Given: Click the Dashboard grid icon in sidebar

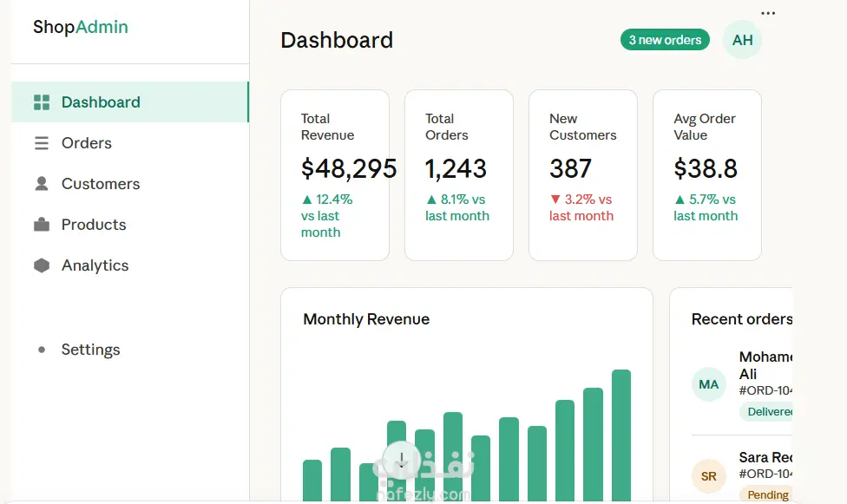Looking at the screenshot, I should [x=42, y=102].
